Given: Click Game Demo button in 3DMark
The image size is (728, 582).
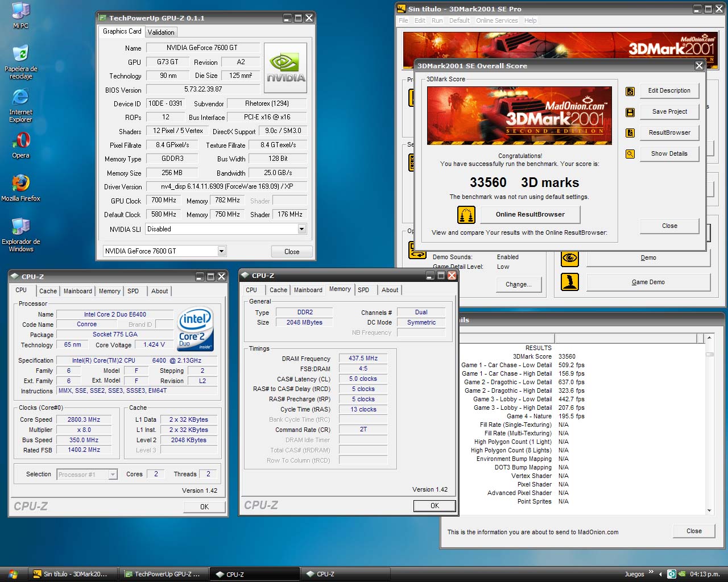Looking at the screenshot, I should (648, 282).
